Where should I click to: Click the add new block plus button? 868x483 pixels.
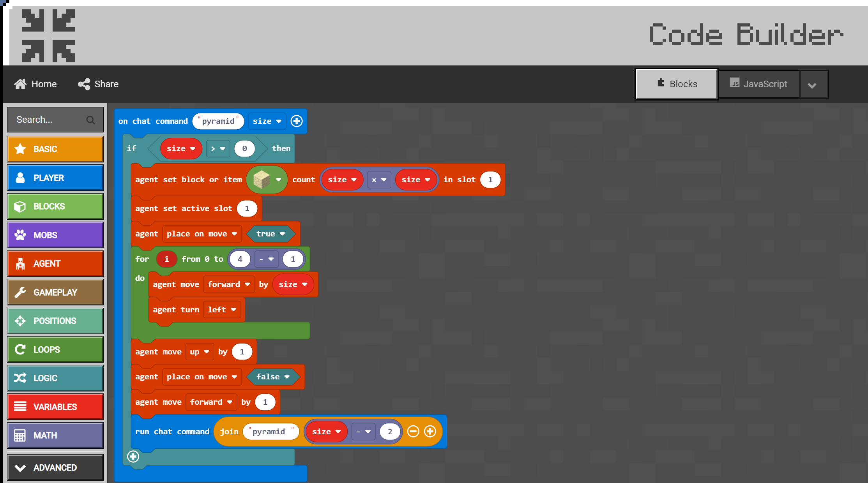tap(132, 457)
